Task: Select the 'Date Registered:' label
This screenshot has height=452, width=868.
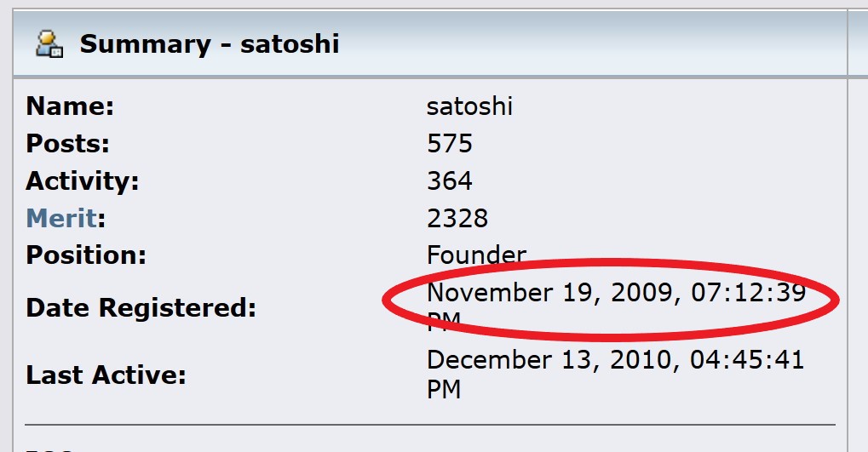Action: (x=141, y=307)
